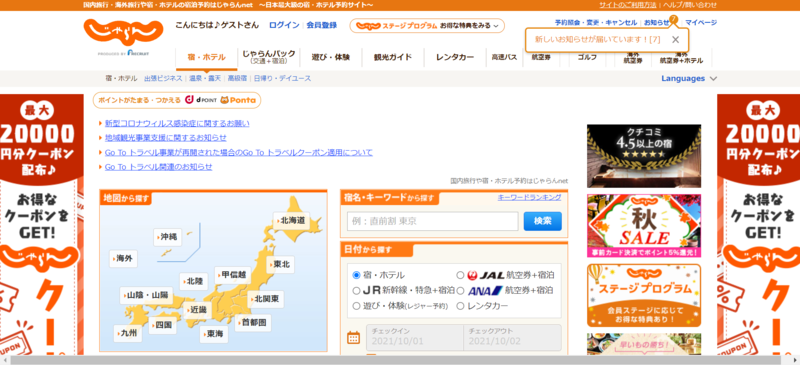The width and height of the screenshot is (800, 365).
Task: Click the Jalan logo
Action: 123,32
